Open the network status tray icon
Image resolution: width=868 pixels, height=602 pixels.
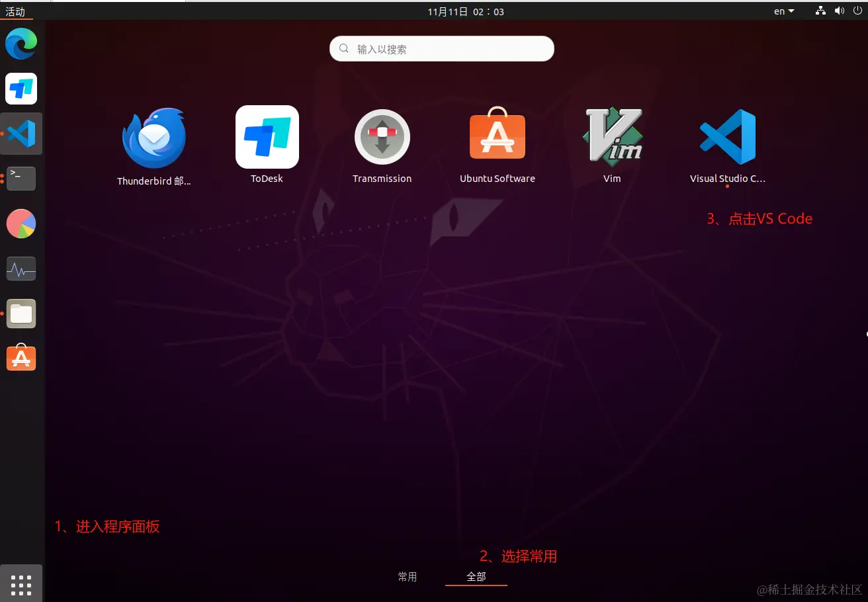820,11
